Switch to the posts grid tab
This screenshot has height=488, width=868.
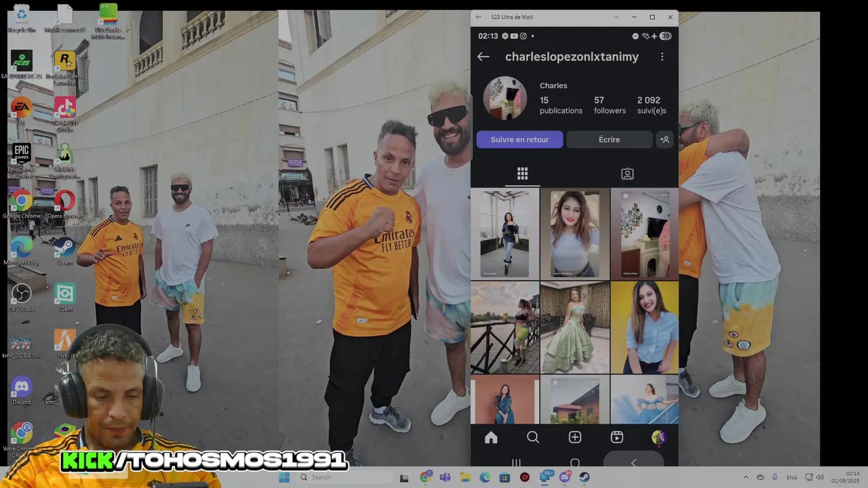[x=522, y=174]
